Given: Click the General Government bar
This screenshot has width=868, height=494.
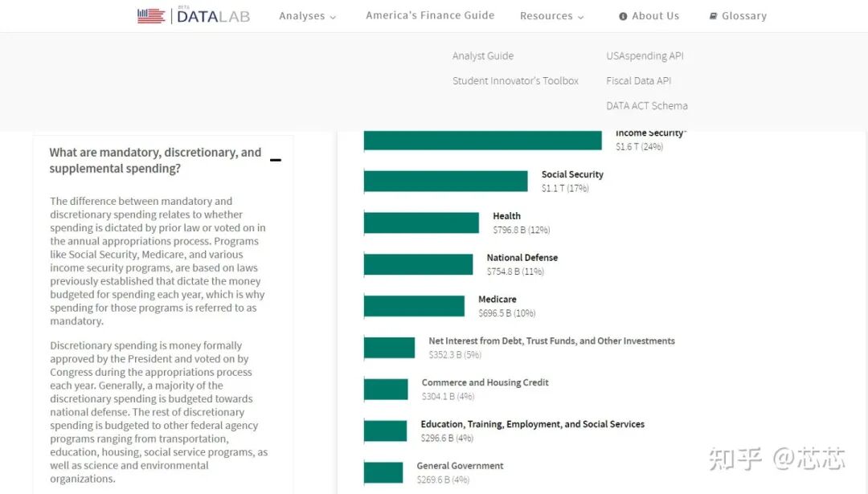Looking at the screenshot, I should pyautogui.click(x=383, y=472).
